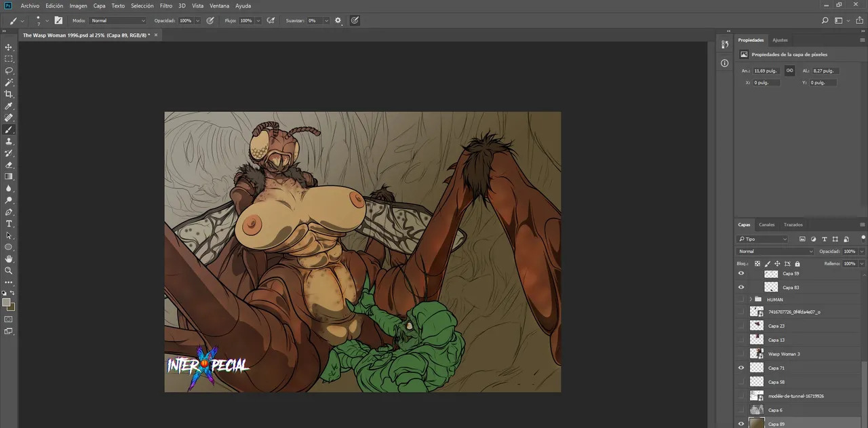Image resolution: width=868 pixels, height=428 pixels.
Task: Open Opacidad dropdown in options bar
Action: pyautogui.click(x=198, y=21)
